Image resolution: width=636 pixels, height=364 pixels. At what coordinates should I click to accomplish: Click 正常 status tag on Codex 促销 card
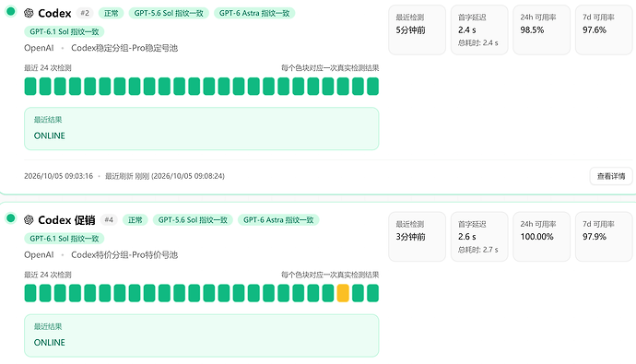pos(135,219)
